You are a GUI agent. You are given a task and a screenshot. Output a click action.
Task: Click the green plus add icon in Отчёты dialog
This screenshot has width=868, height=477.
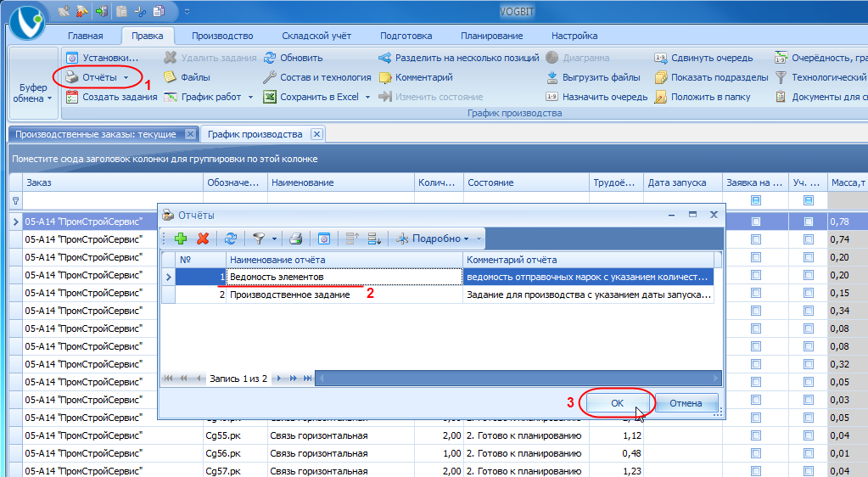click(181, 238)
